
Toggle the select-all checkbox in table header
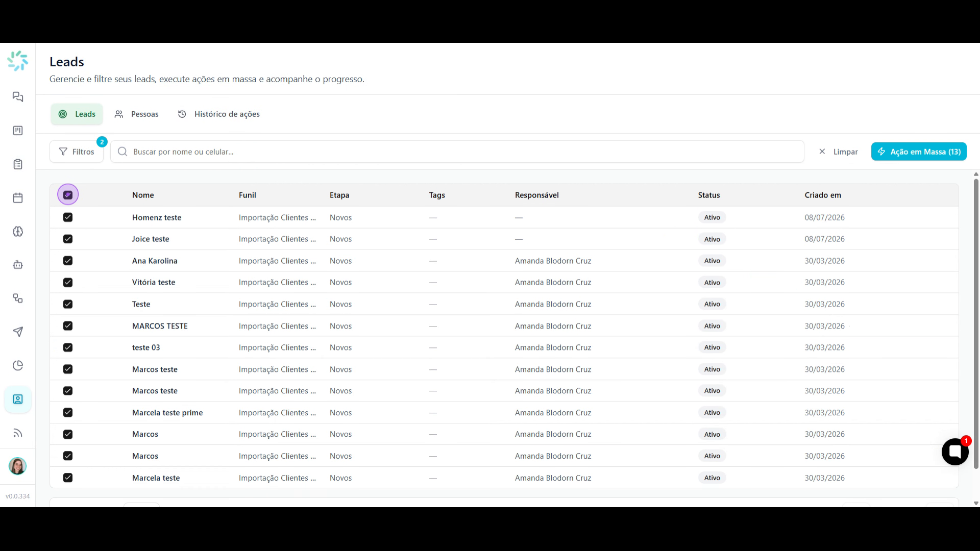tap(68, 195)
